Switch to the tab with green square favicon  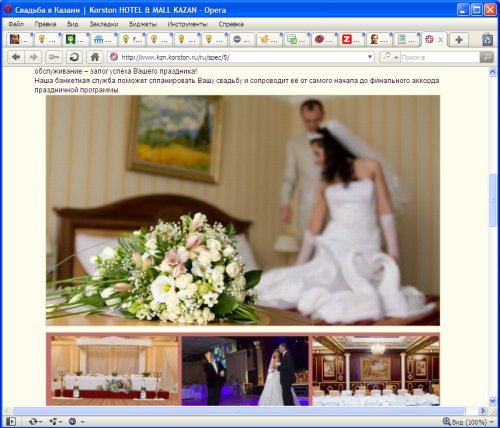pos(75,40)
